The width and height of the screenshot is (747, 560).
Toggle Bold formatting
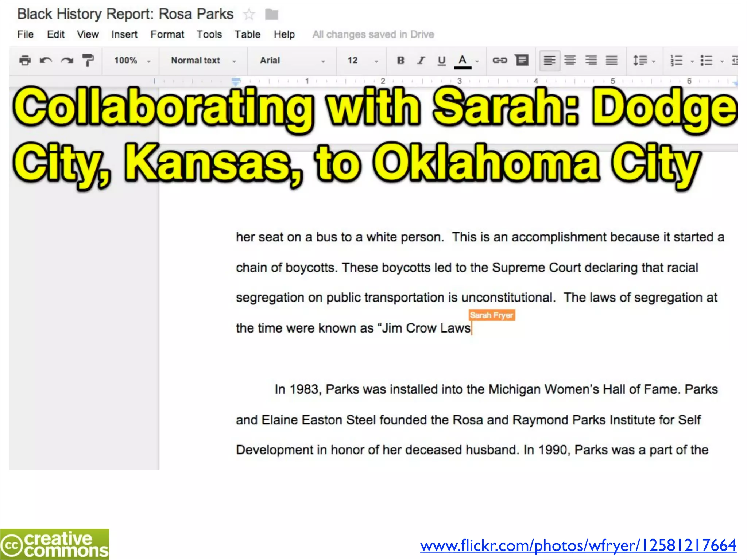click(400, 60)
